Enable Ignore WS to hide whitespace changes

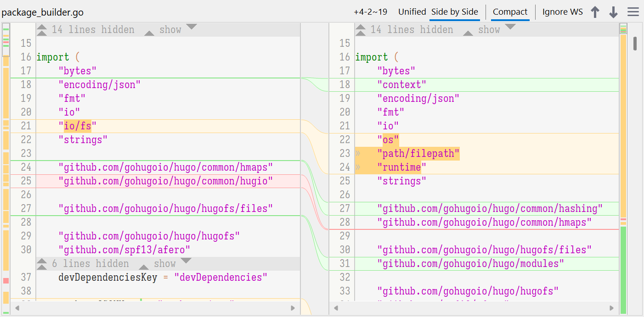[562, 12]
